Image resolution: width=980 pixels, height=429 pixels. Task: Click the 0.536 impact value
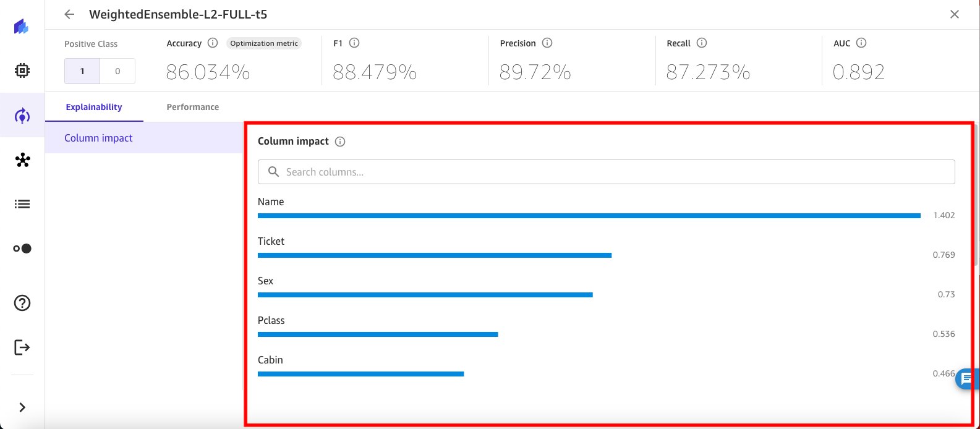click(944, 334)
